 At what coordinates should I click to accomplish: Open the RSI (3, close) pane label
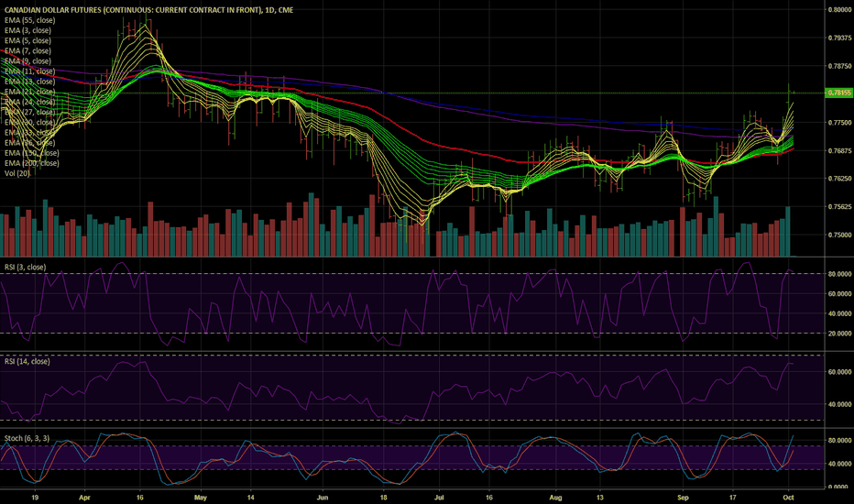25,267
